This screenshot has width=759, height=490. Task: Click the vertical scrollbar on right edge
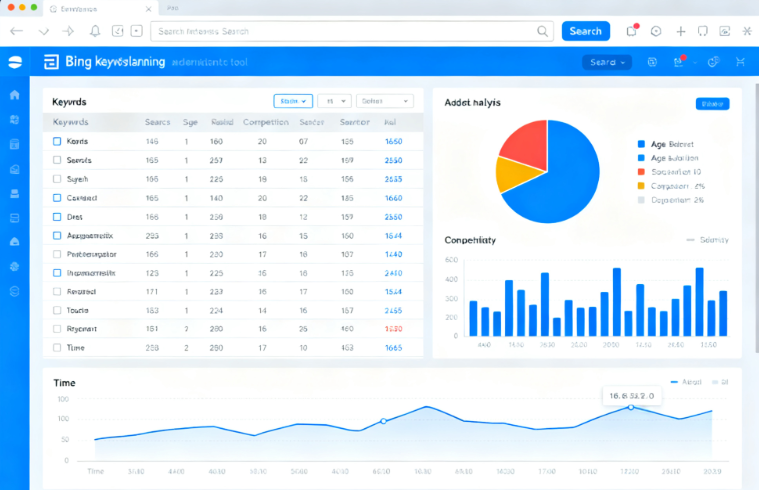point(757,218)
